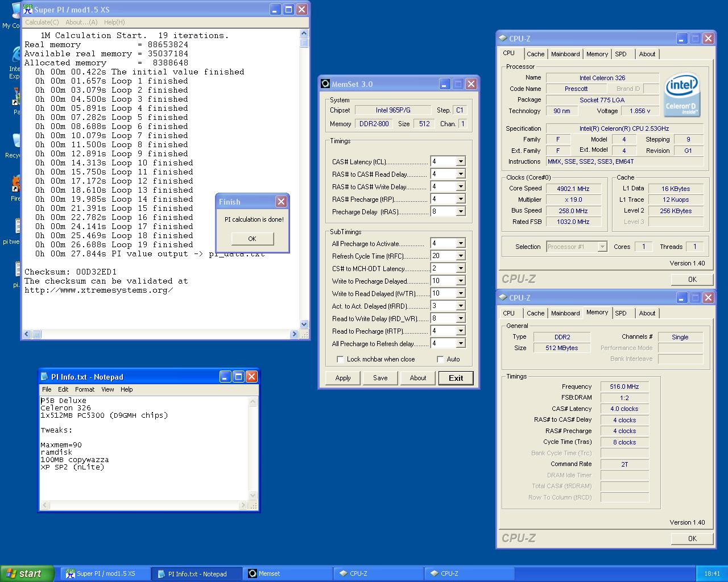Open Refresh Cycle Time (tRFC) dropdown
The height and width of the screenshot is (582, 728).
click(461, 256)
